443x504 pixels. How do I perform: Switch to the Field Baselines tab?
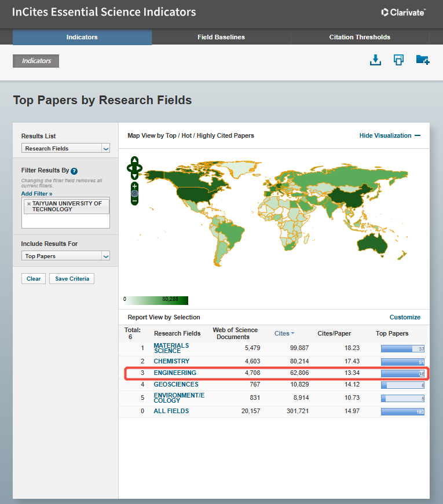[x=221, y=37]
